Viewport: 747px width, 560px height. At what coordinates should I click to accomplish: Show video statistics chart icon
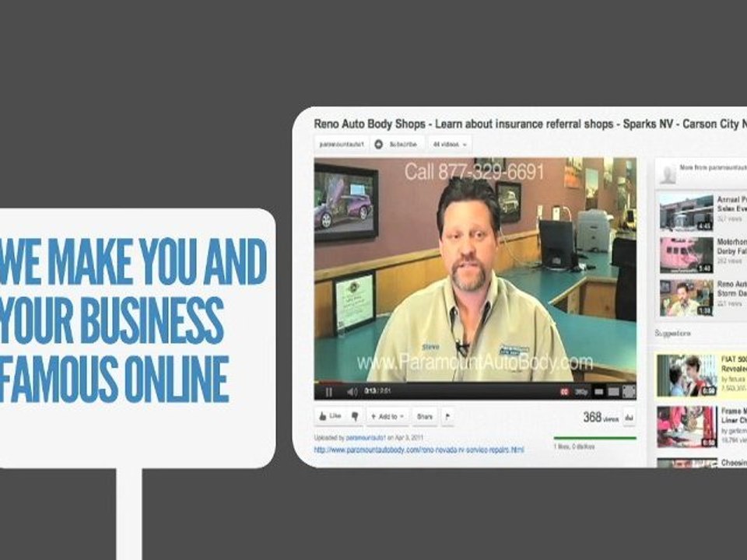(x=629, y=418)
